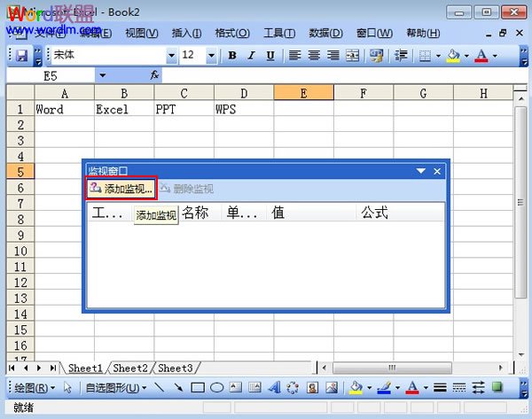The height and width of the screenshot is (419, 532).
Task: Open Font Color dropdown in formatting toolbar
Action: pos(495,56)
